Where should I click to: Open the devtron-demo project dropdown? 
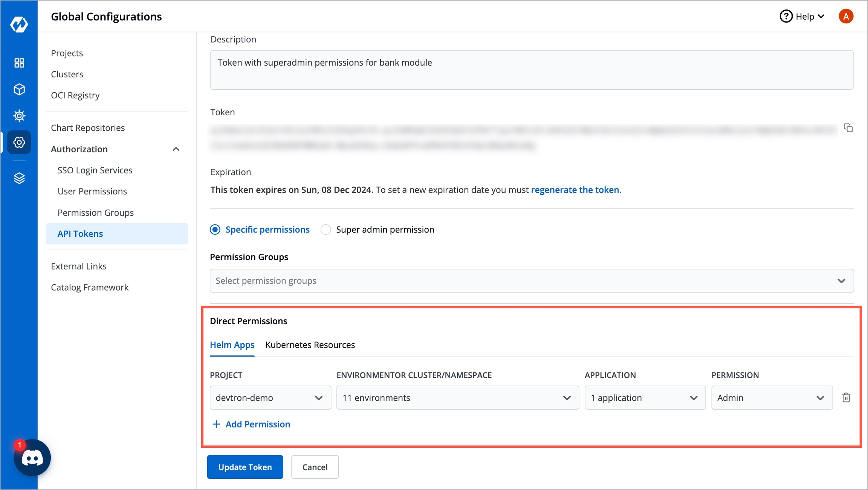click(x=270, y=398)
